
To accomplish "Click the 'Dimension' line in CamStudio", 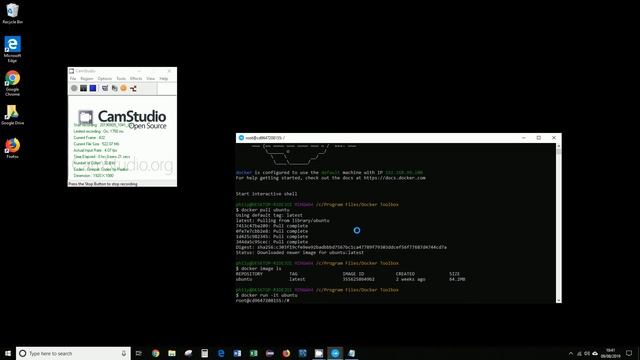I will click(93, 176).
